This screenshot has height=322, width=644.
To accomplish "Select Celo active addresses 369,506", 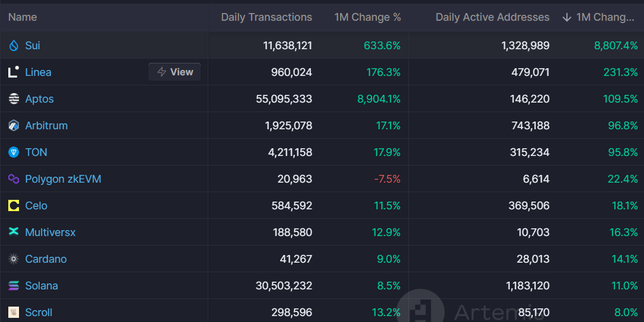I will [x=529, y=206].
